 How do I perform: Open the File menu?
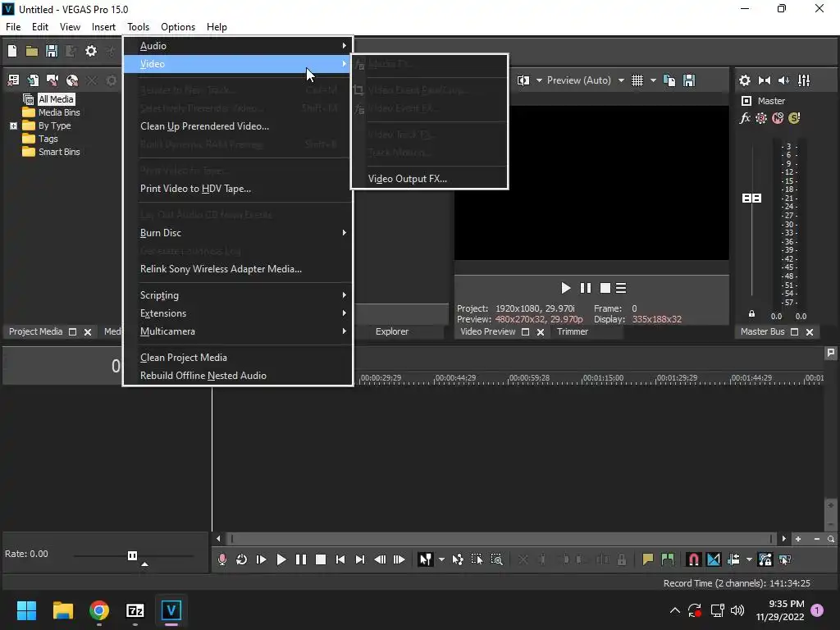pyautogui.click(x=13, y=27)
